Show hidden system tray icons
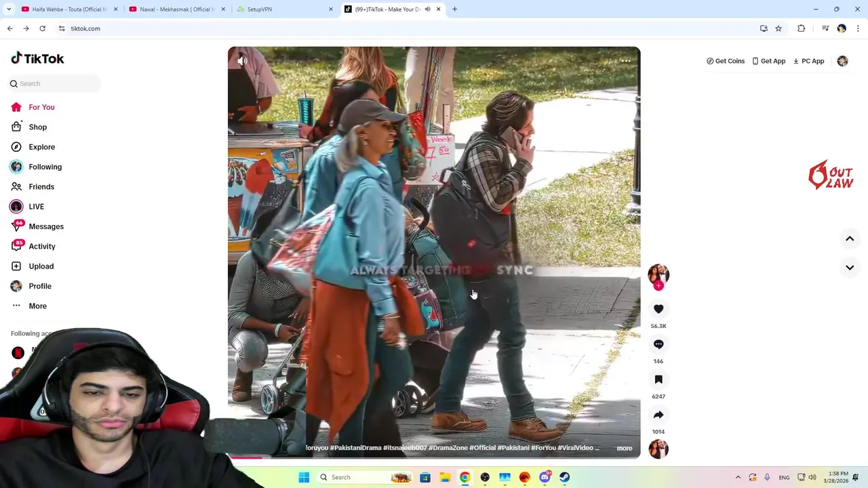This screenshot has width=868, height=488. (738, 477)
